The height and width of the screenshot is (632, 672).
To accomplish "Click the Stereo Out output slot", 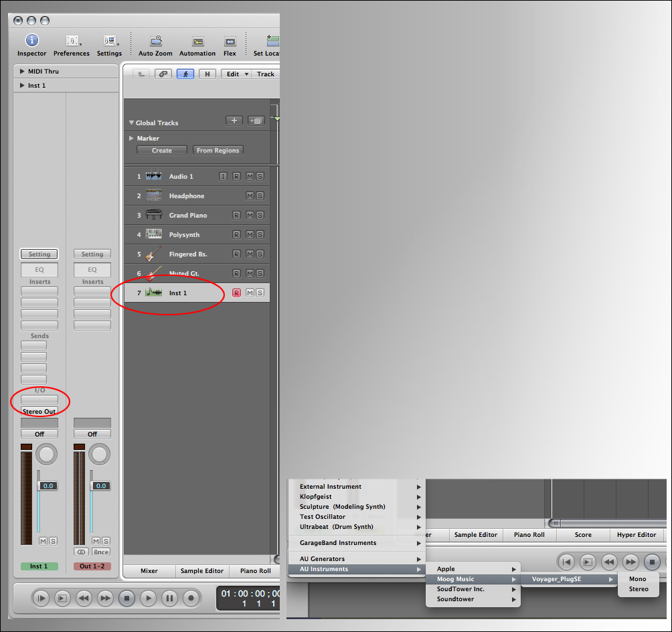I will click(x=39, y=411).
